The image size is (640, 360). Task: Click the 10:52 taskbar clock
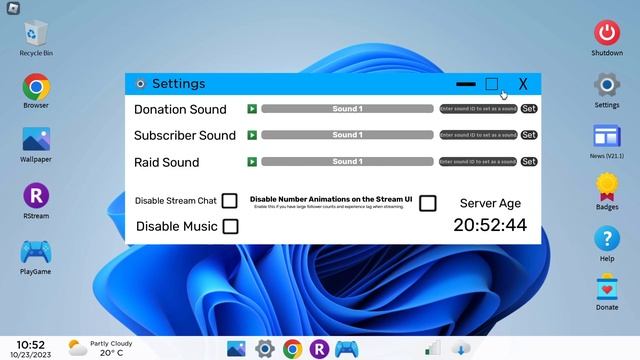31,344
